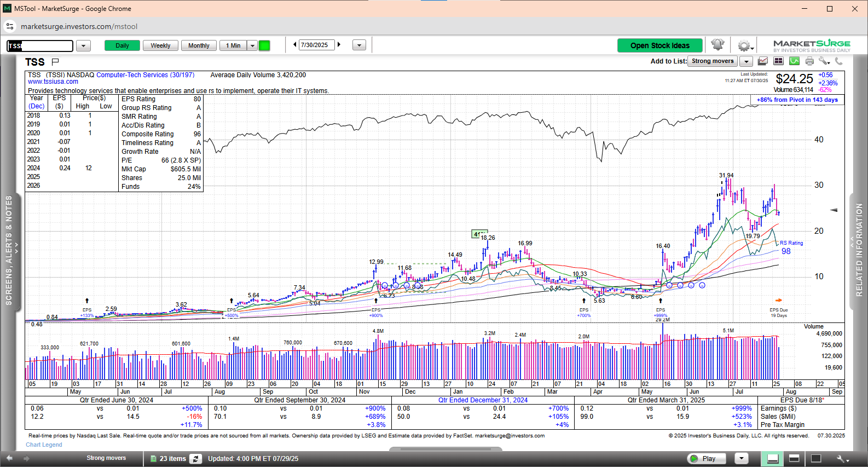Screen dimensions: 868x467
Task: Click the chart date field 7/30/2025
Action: click(317, 45)
